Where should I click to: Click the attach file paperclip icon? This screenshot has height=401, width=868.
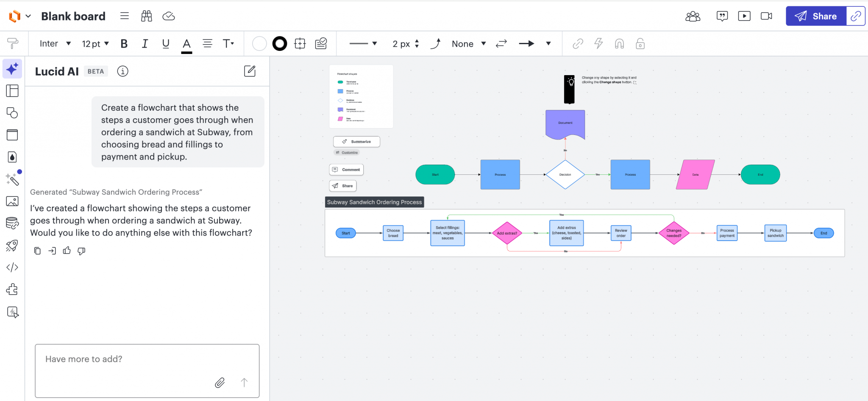220,383
